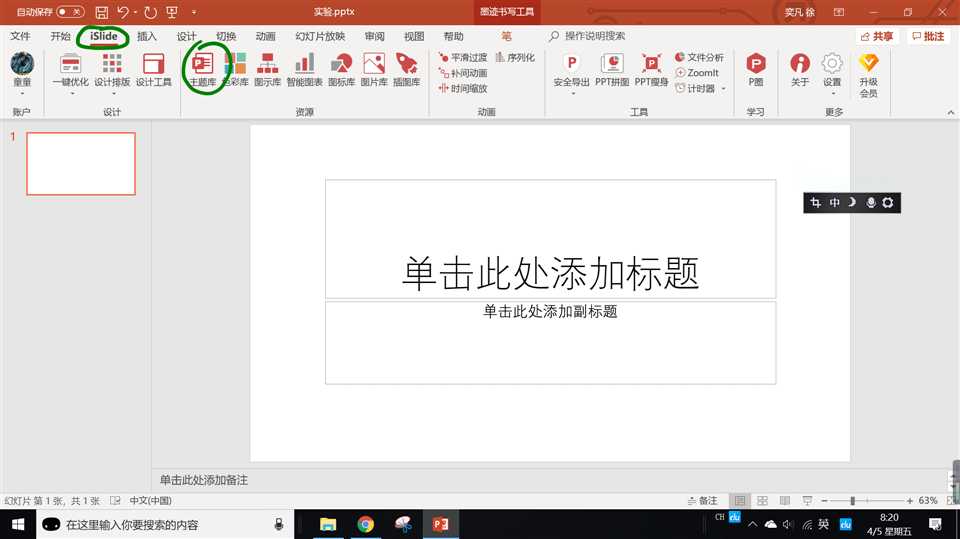Open the 关于 about iSlide icon
This screenshot has width=960, height=539.
800,70
